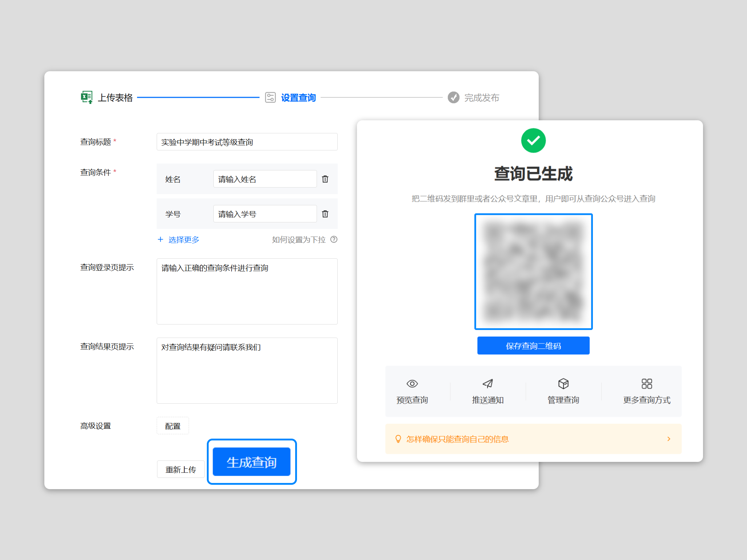Click the 学号 condition label
Viewport: 747px width, 560px height.
tap(173, 214)
